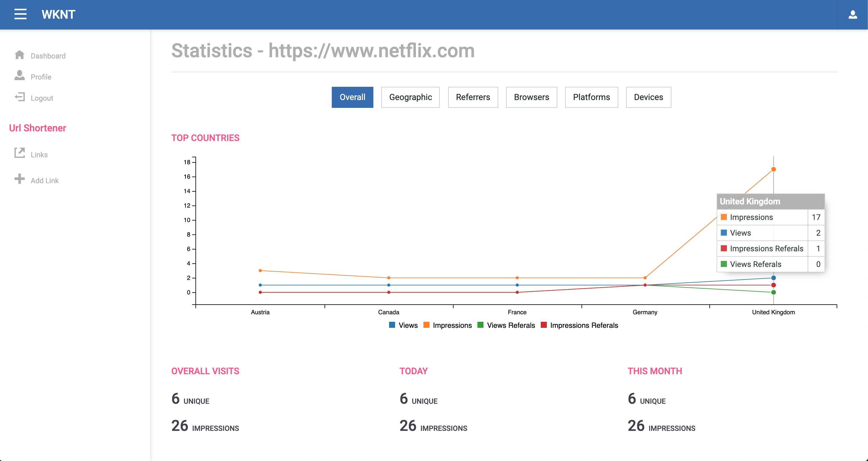Open the Browsers statistics tab
This screenshot has height=461, width=868.
[531, 97]
